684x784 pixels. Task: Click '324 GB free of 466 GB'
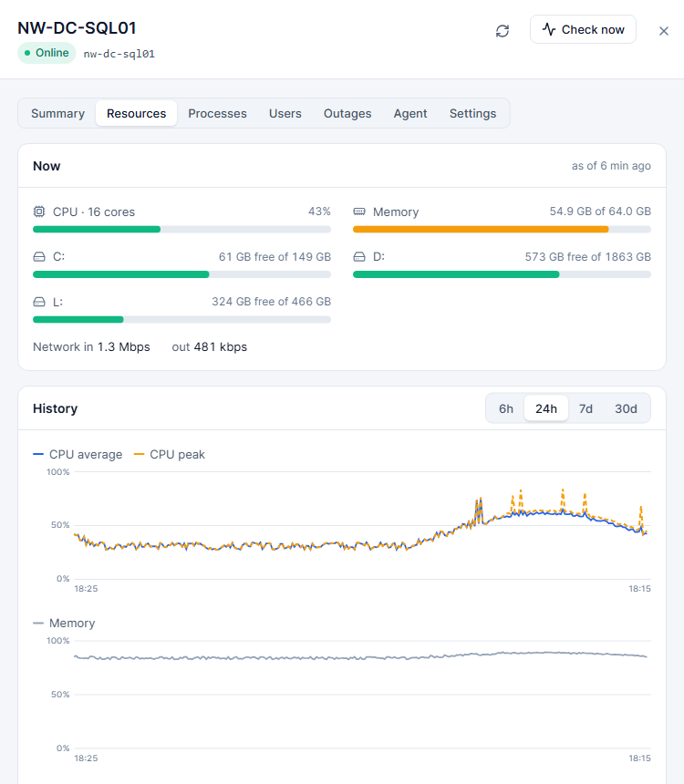[x=271, y=302]
